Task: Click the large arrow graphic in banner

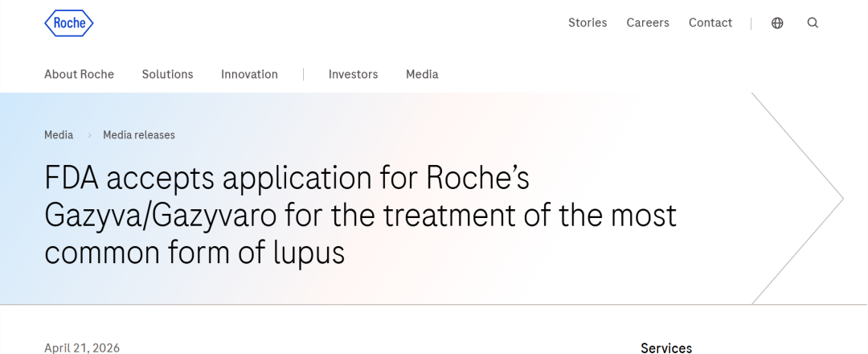Action: pos(804,198)
